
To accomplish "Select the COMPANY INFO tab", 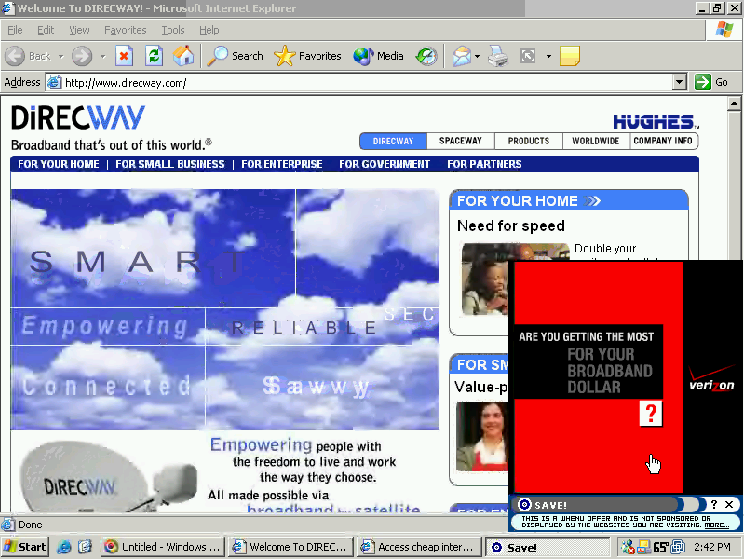I will (663, 141).
